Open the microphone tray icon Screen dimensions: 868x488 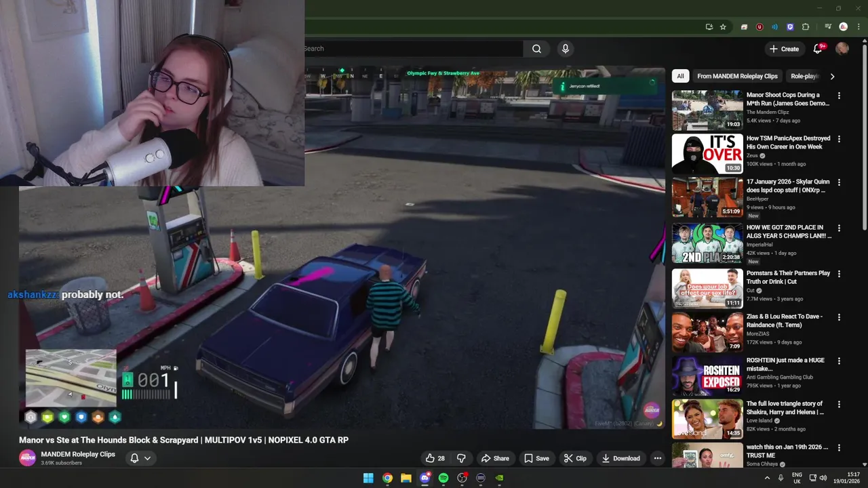781,478
